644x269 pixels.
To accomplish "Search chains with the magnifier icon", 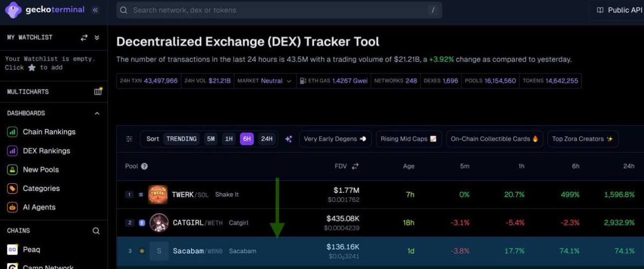I will pyautogui.click(x=96, y=231).
